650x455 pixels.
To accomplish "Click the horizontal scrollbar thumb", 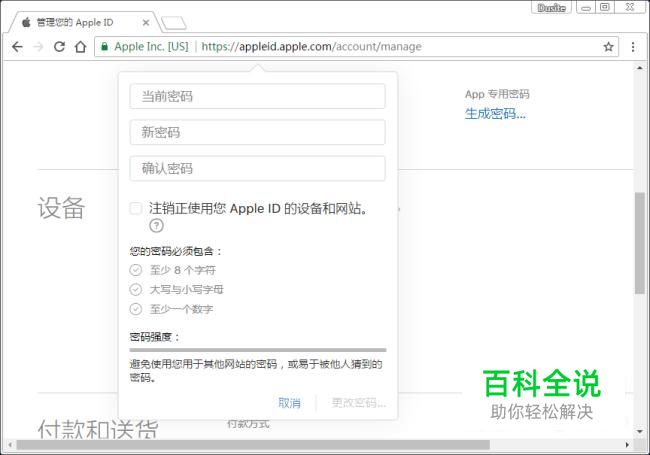I will tap(253, 445).
